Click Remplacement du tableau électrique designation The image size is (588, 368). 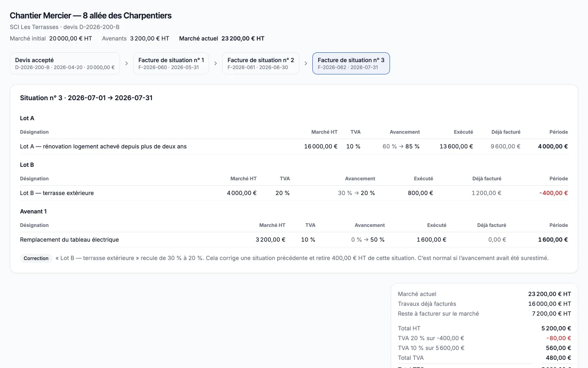click(69, 240)
